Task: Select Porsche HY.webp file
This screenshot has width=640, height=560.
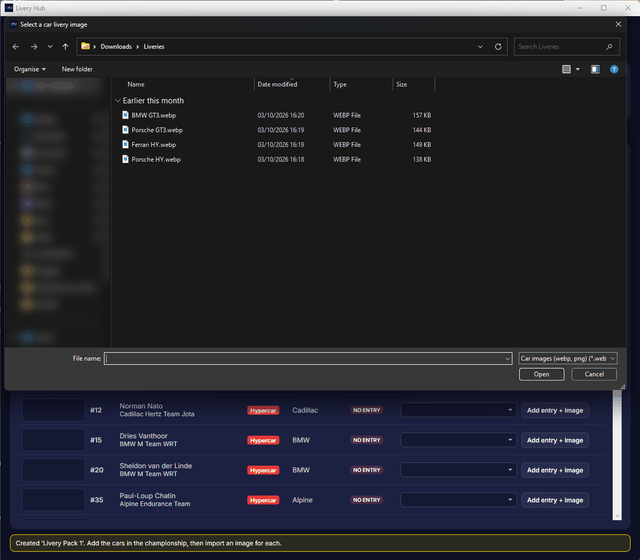Action: (156, 160)
